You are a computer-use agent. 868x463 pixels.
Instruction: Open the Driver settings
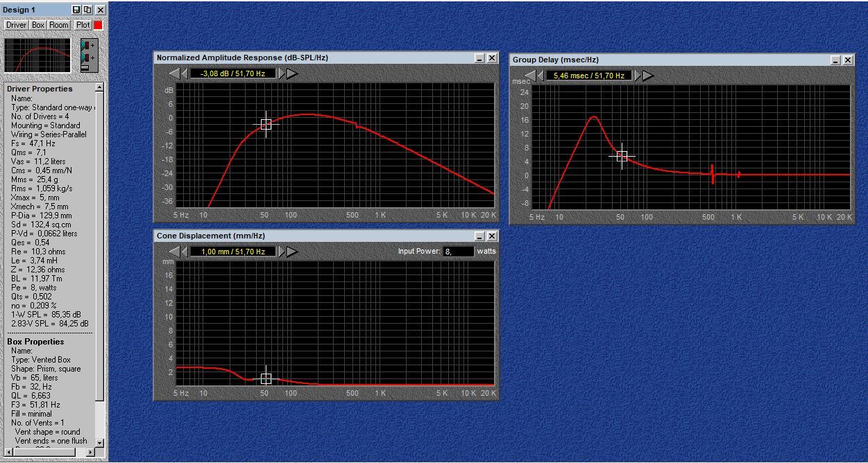16,25
